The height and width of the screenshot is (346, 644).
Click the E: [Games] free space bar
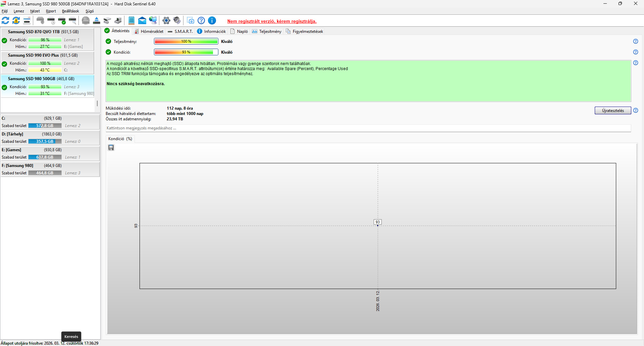click(x=45, y=157)
